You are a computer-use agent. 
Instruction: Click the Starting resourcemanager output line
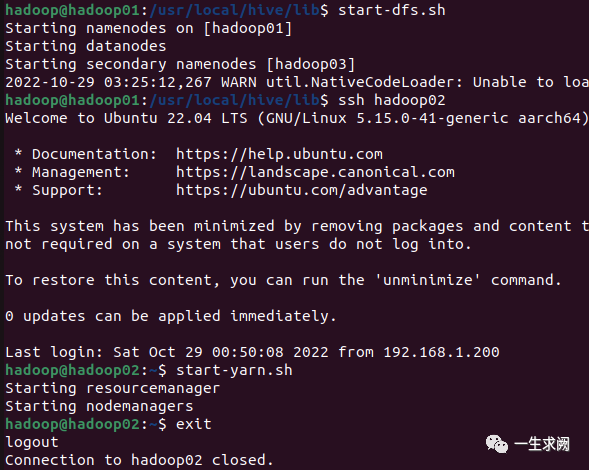pyautogui.click(x=112, y=388)
